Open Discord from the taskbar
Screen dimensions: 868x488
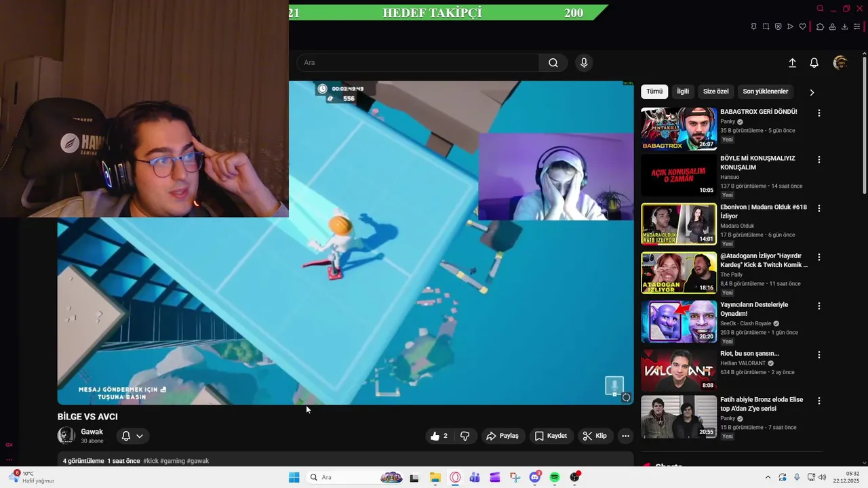535,478
